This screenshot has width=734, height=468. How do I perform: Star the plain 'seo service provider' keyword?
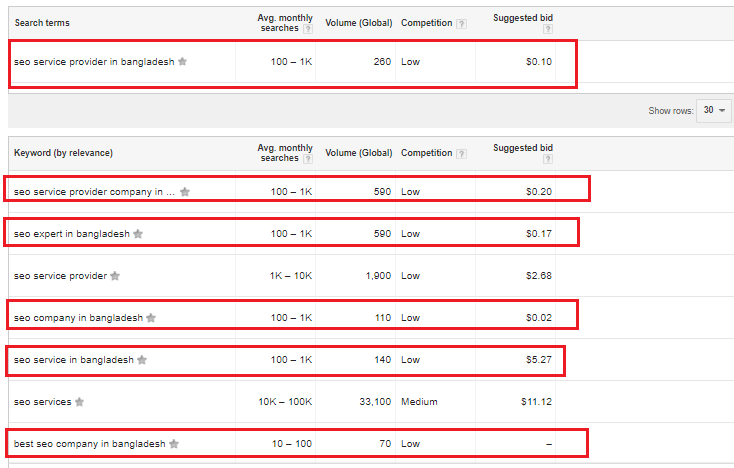pos(115,276)
